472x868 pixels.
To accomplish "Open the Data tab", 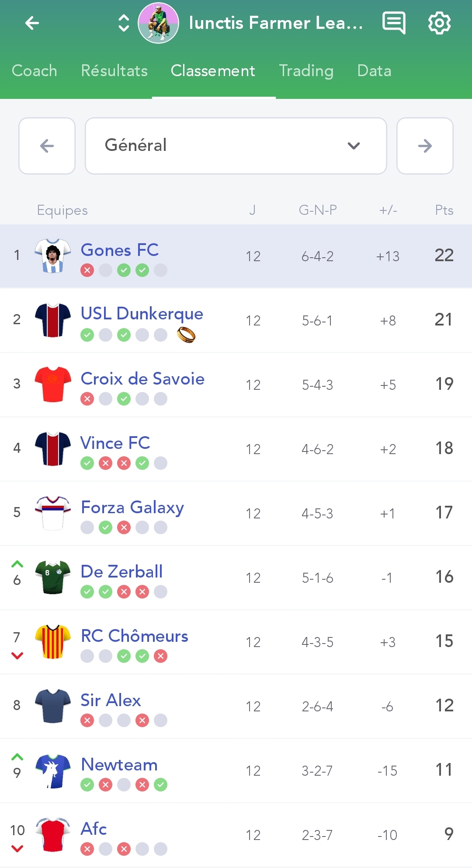I will click(x=374, y=70).
